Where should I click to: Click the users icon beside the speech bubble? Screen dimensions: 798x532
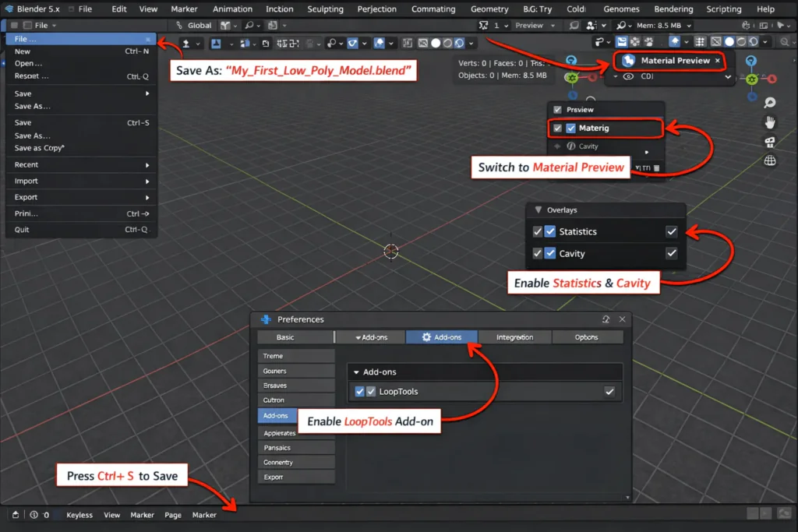[x=591, y=26]
